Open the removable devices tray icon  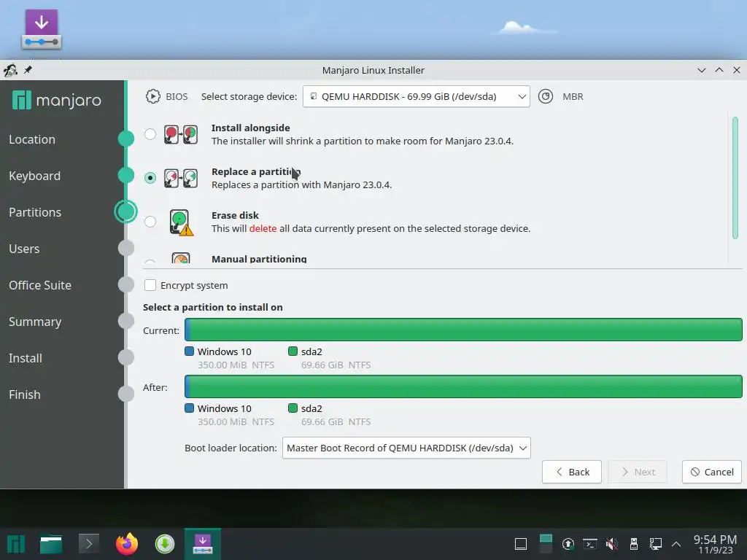tap(634, 544)
